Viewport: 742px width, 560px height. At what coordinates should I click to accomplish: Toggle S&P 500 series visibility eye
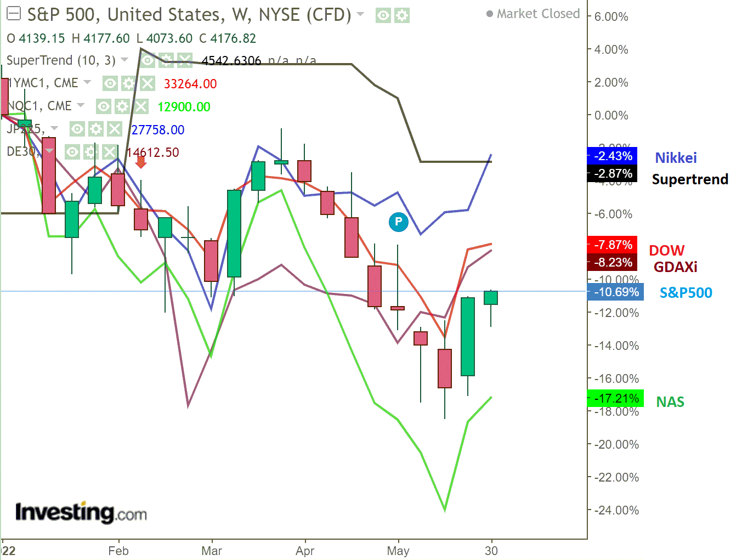point(383,15)
